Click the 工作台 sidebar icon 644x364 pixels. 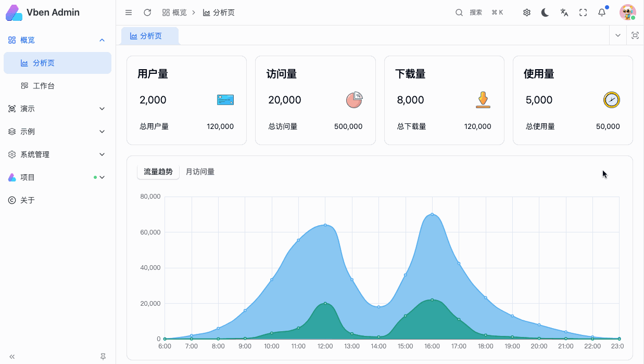click(24, 86)
